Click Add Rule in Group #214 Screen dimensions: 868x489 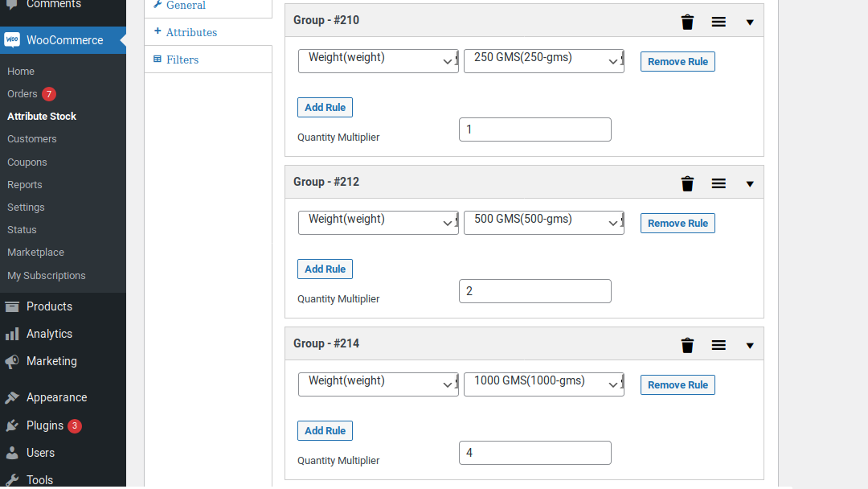325,431
